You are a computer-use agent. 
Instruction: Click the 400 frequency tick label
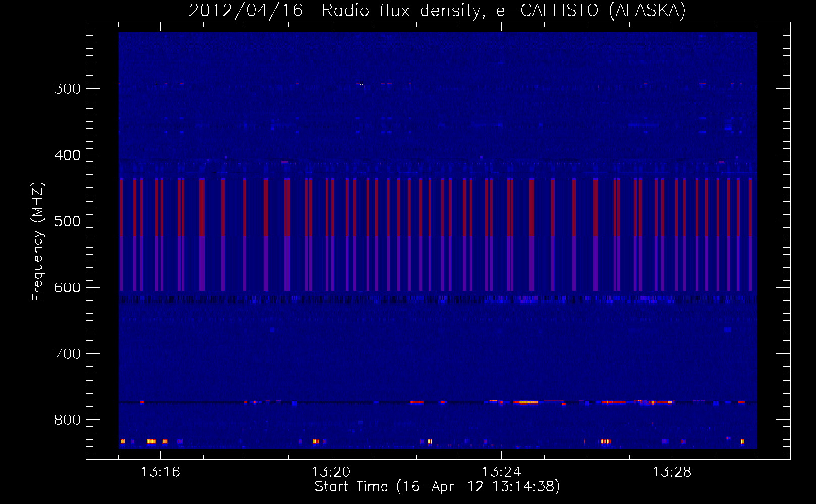pos(68,155)
